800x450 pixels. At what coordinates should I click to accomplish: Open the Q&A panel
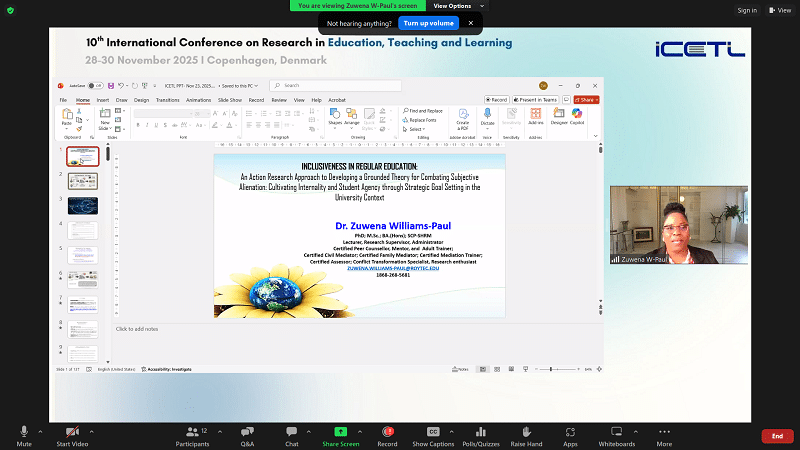point(247,431)
